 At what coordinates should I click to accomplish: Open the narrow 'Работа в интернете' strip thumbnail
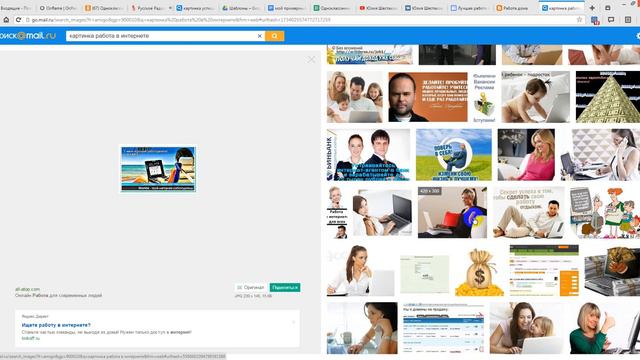[x=337, y=213]
